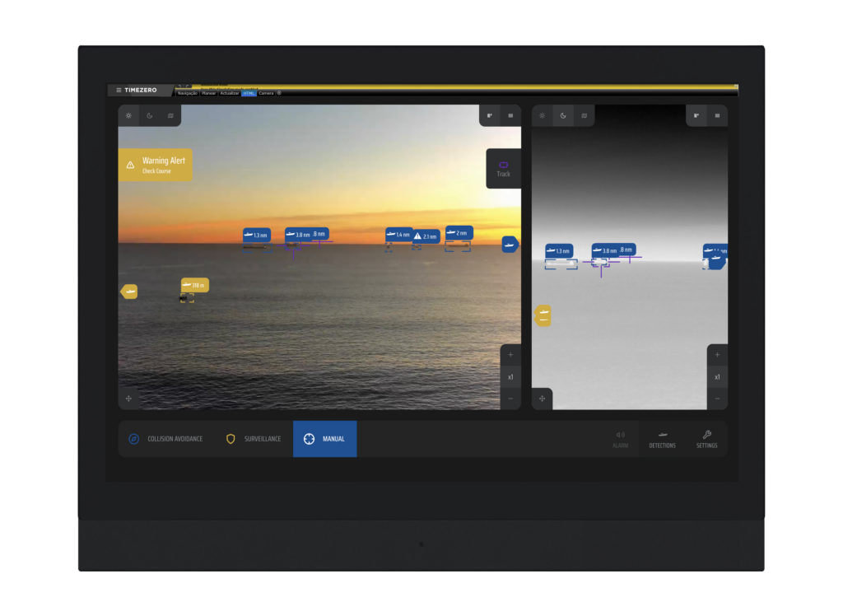The image size is (843, 616).
Task: Switch to Surveillance mode
Action: (254, 439)
